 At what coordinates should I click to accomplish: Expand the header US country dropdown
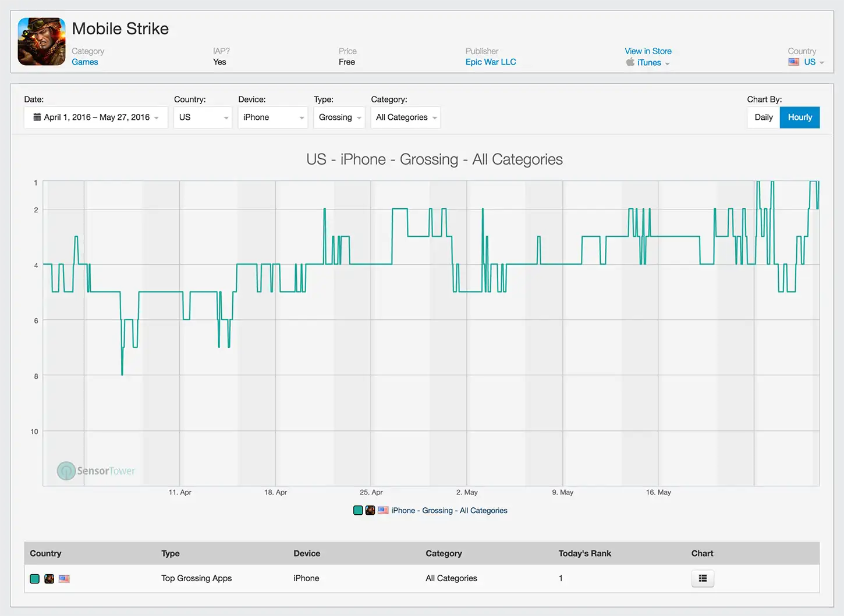coord(814,62)
